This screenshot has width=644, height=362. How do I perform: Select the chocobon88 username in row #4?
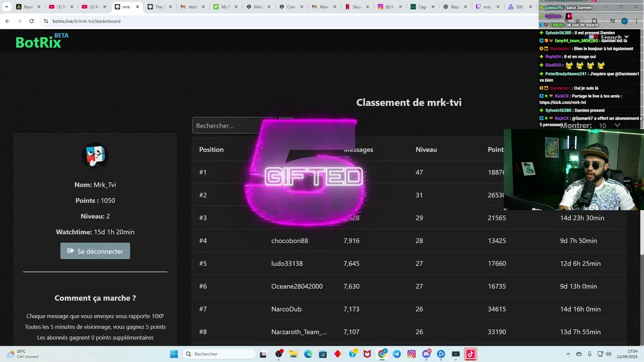[x=290, y=240]
